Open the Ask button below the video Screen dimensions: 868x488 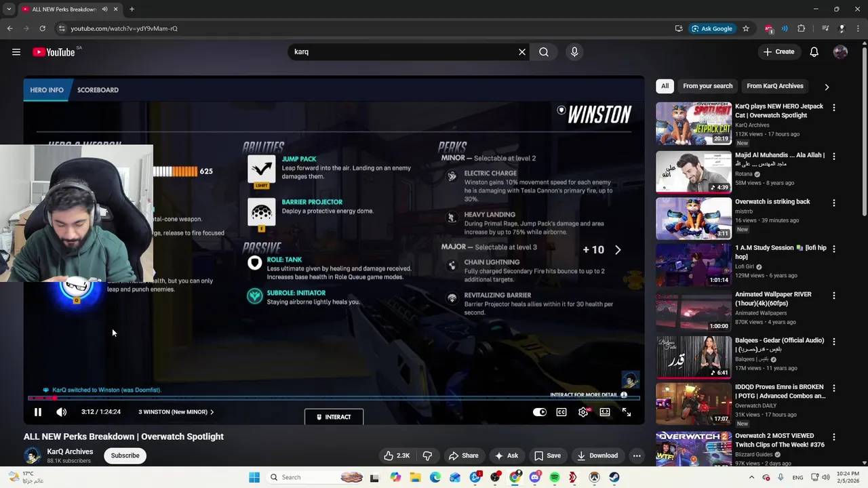[507, 455]
